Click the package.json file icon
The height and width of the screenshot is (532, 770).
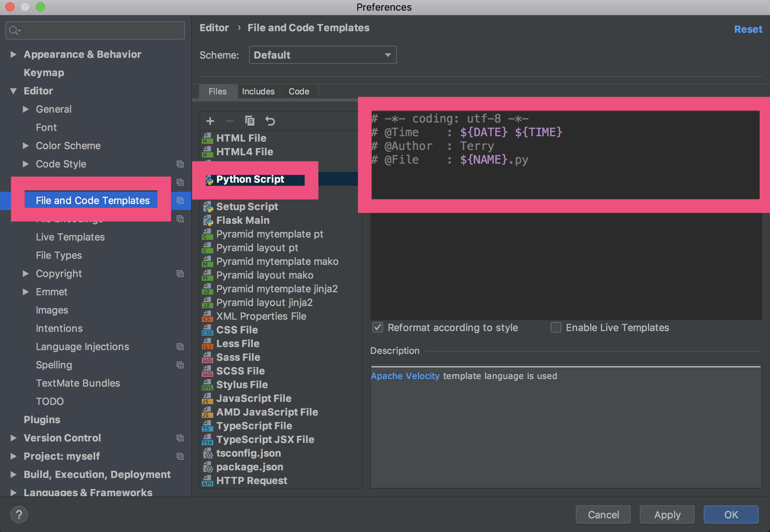pyautogui.click(x=207, y=467)
